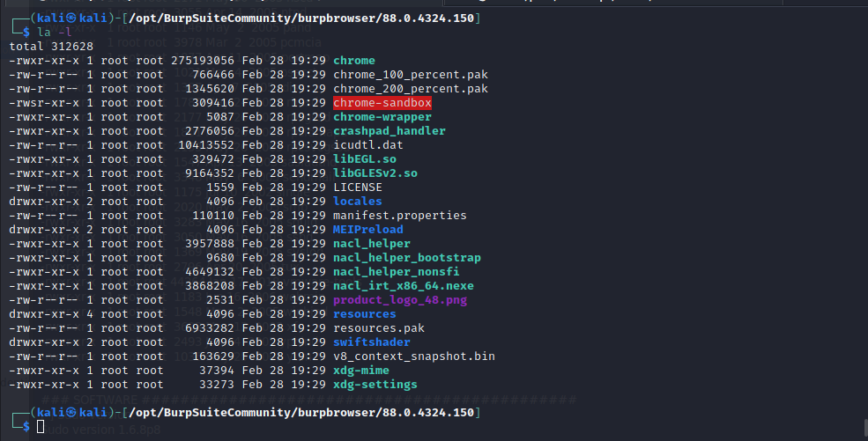Click the MEIPreload directory name
The height and width of the screenshot is (441, 868).
point(367,230)
